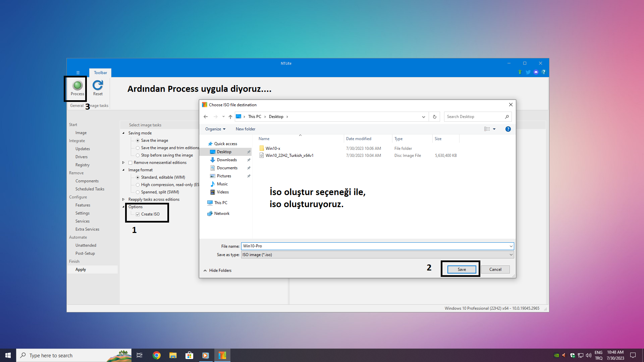Click the refresh icon beside address bar
The height and width of the screenshot is (362, 644).
(434, 117)
